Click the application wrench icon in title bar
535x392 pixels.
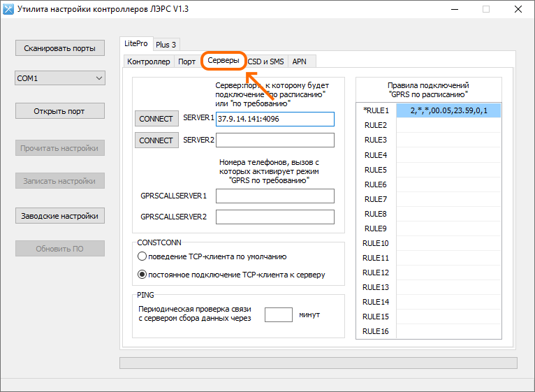tap(8, 9)
